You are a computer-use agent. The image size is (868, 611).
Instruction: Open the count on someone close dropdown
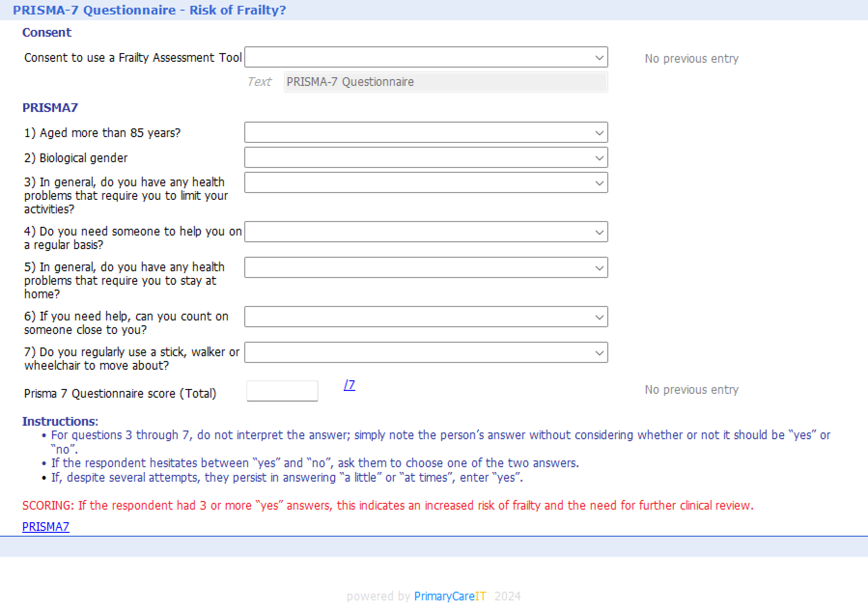426,317
